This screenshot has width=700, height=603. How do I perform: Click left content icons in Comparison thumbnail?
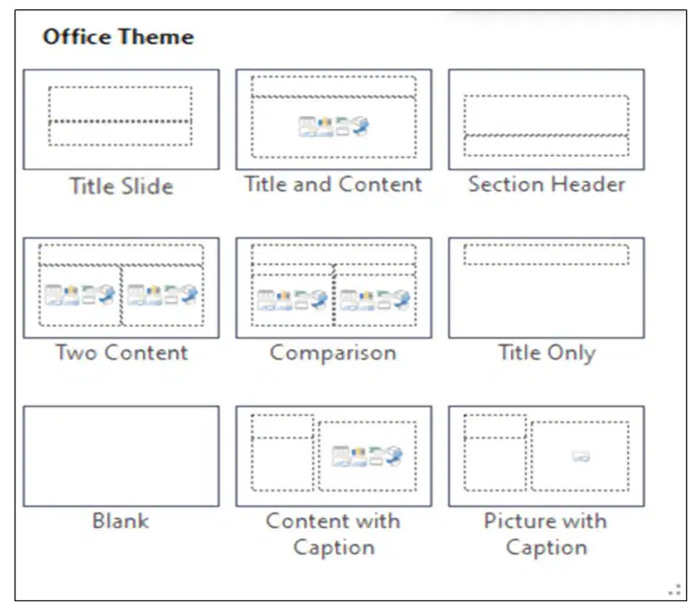[x=292, y=300]
